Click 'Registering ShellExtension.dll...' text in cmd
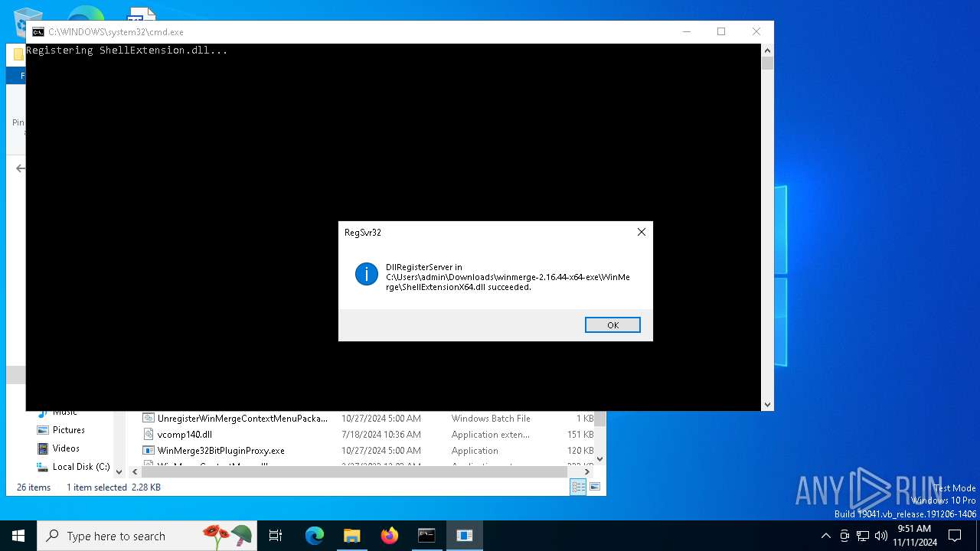980x551 pixels. tap(126, 51)
